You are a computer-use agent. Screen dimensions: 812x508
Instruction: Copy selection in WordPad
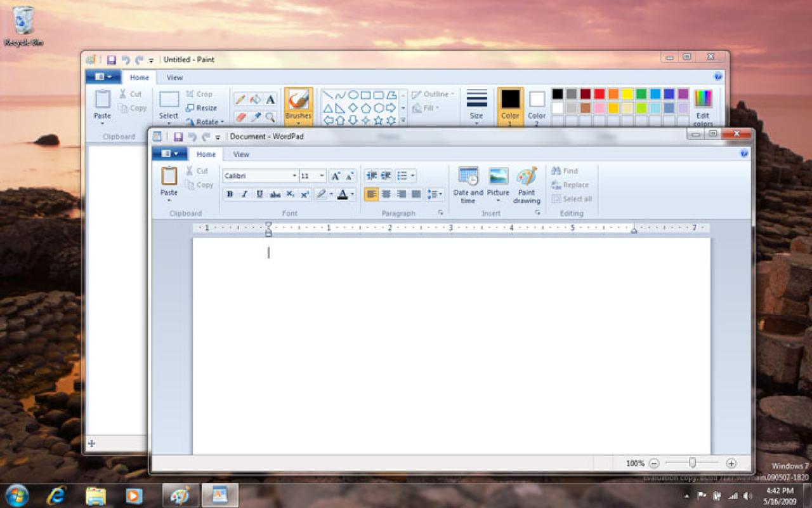pos(199,185)
